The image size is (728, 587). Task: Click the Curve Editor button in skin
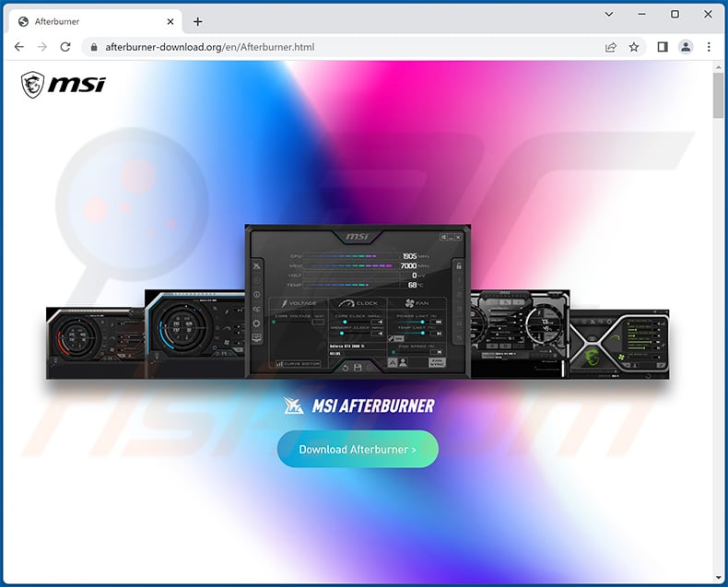click(x=298, y=364)
